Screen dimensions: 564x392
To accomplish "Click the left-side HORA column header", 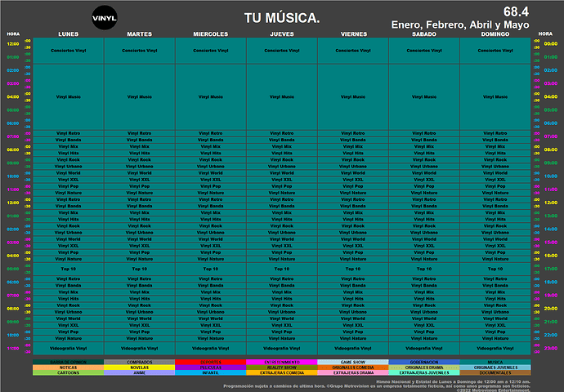I will pyautogui.click(x=13, y=34).
